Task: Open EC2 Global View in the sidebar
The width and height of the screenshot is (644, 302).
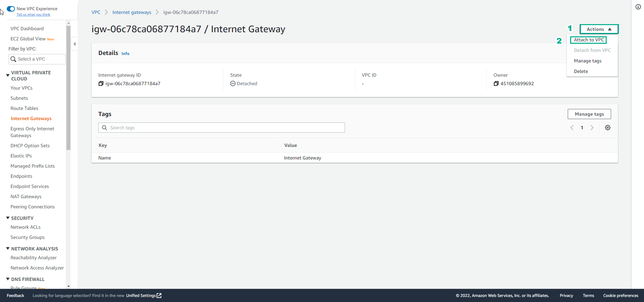Action: pos(28,39)
